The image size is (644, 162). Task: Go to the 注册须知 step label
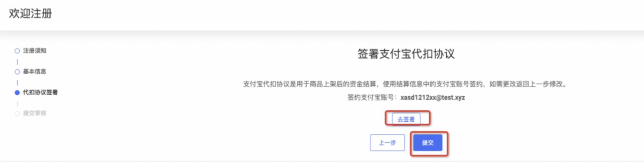[x=35, y=51]
